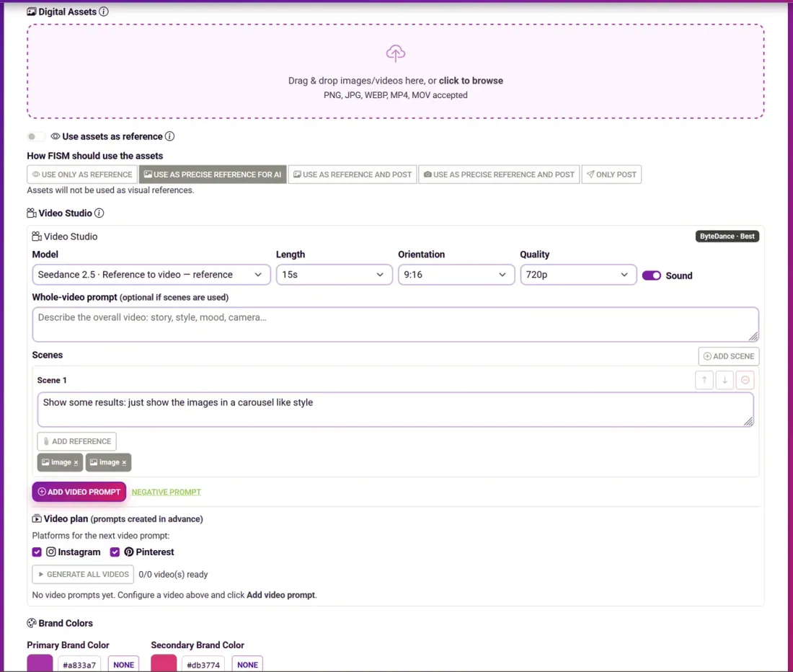Click the Video Studio section camera icon

(31, 213)
